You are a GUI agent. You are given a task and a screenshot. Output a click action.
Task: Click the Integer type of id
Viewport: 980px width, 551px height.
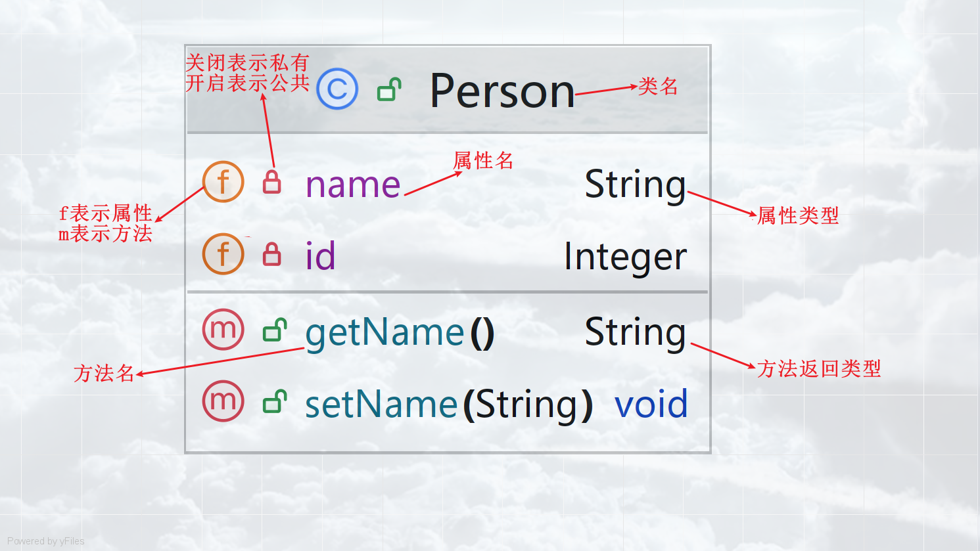625,257
